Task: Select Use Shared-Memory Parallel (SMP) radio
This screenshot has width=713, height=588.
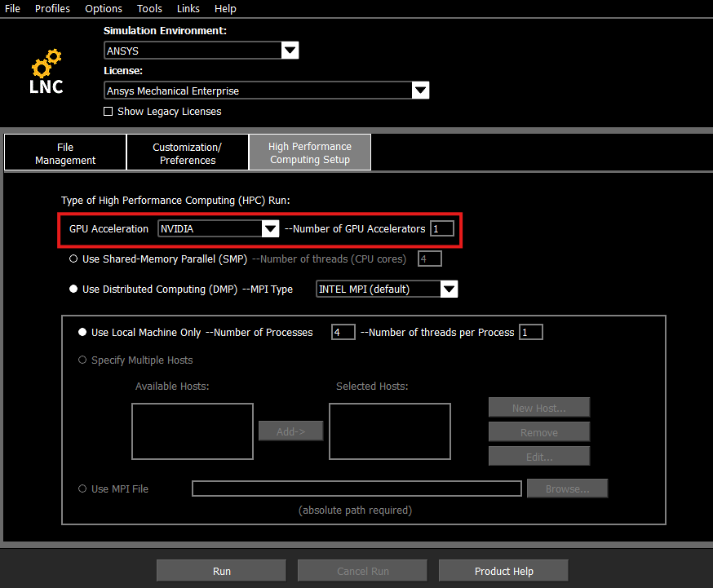Action: (73, 259)
